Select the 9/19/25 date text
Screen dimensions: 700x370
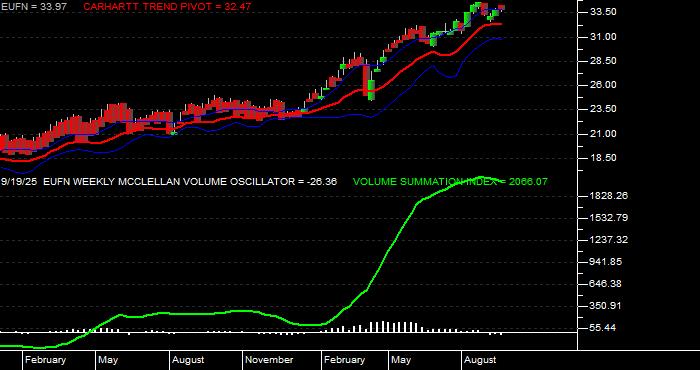19,182
